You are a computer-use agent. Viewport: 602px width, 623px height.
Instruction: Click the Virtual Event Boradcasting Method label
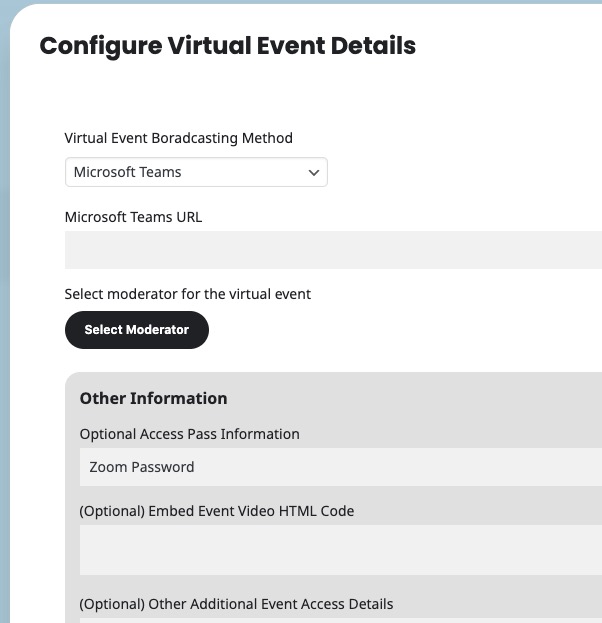(179, 138)
